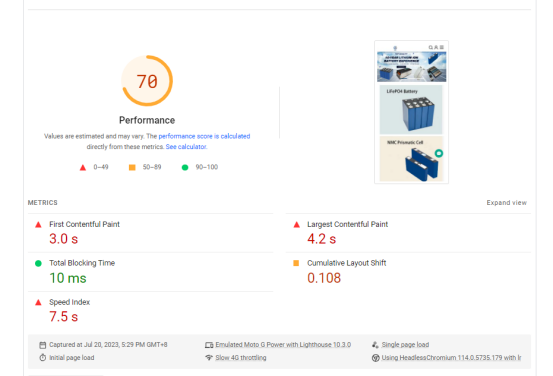
Task: Click the calendar icon next to Captured at
Action: point(43,345)
